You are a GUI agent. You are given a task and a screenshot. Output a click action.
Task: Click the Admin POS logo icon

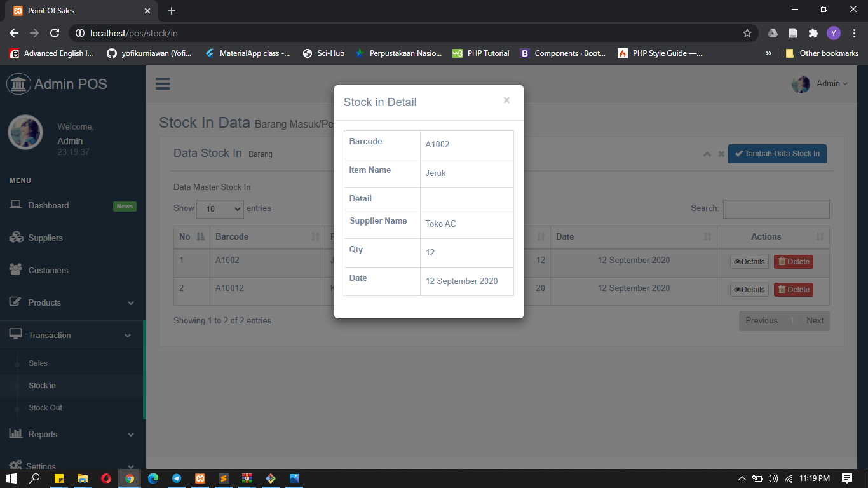18,83
